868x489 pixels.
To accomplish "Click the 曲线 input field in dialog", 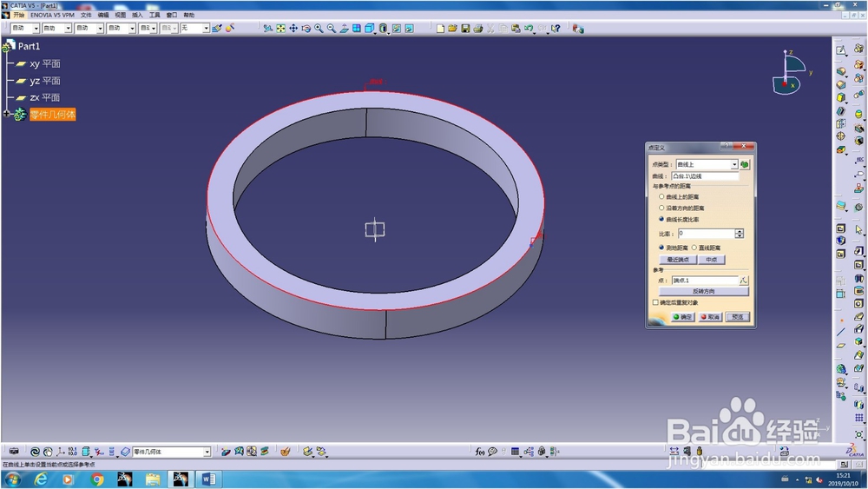I will coord(705,176).
